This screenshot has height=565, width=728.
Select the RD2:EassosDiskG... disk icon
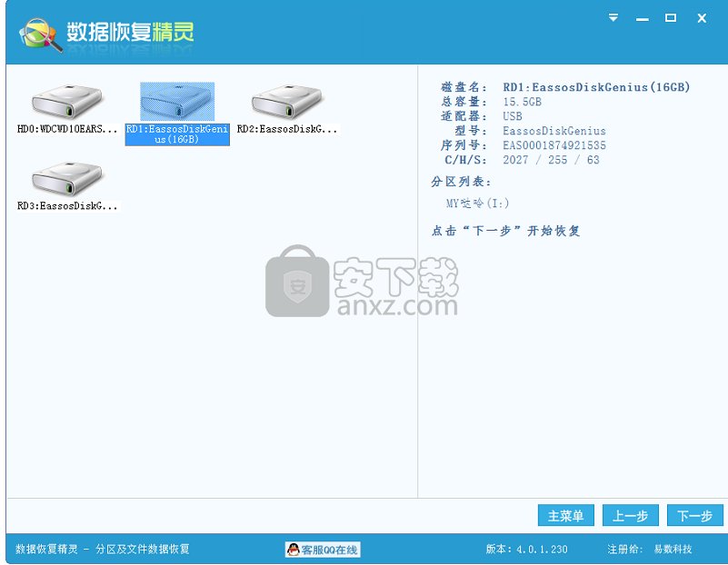pos(287,102)
